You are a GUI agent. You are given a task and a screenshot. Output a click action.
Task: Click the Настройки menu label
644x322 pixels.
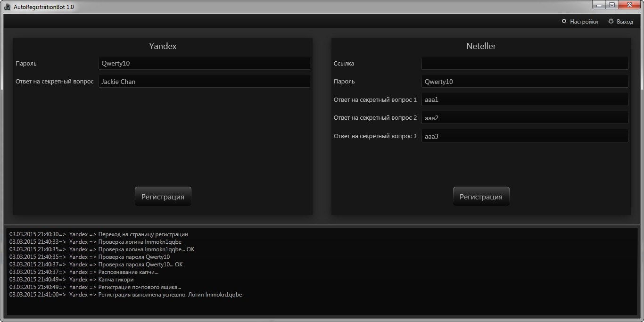pos(584,22)
